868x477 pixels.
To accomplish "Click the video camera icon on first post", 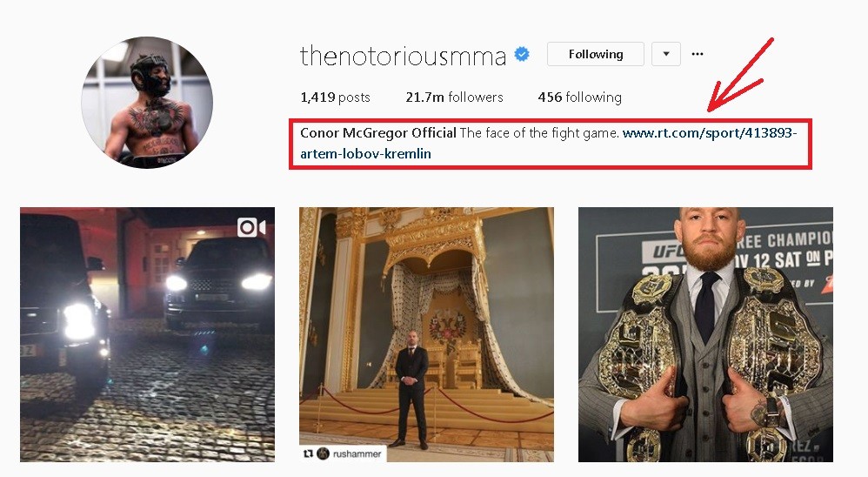I will coord(252,227).
